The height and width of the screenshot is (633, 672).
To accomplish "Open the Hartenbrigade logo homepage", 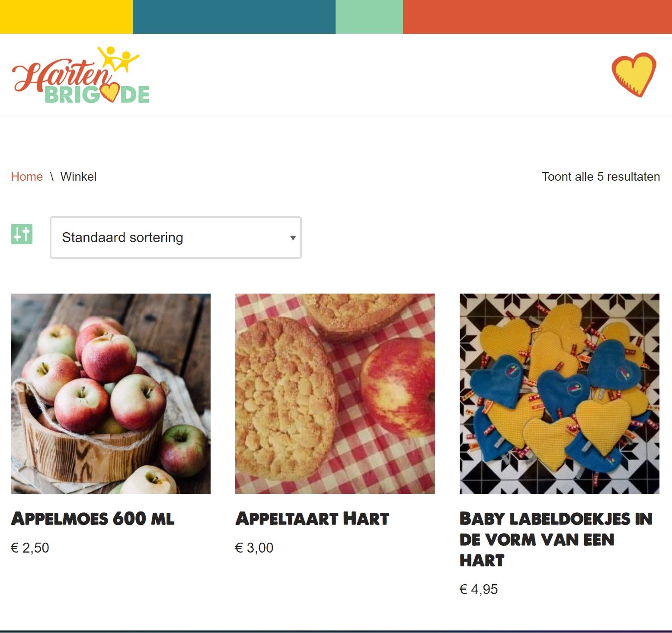I will 81,74.
